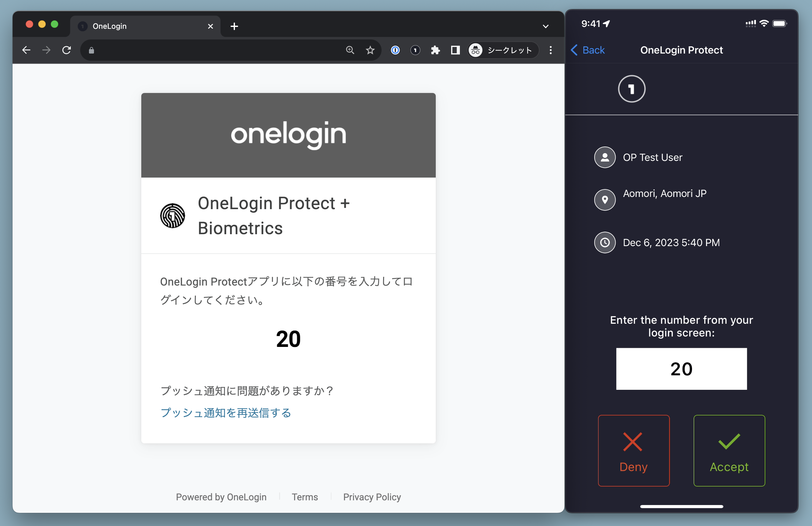This screenshot has width=812, height=526.
Task: Tap the clock icon beside Dec 6, 2023
Action: (x=605, y=242)
